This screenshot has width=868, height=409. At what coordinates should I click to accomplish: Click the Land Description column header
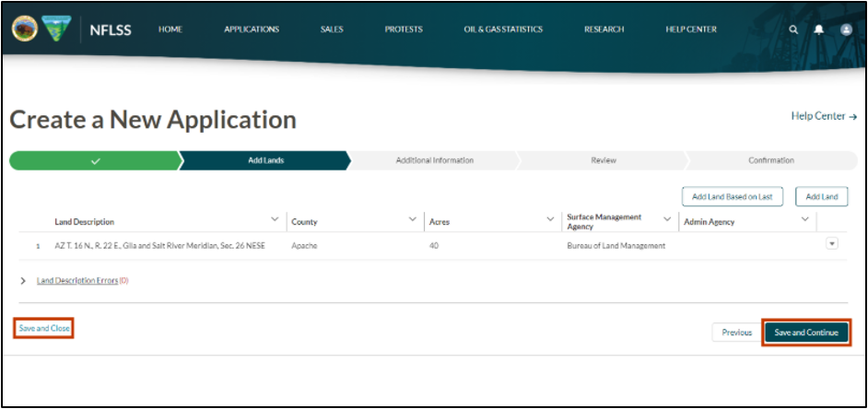tap(84, 222)
